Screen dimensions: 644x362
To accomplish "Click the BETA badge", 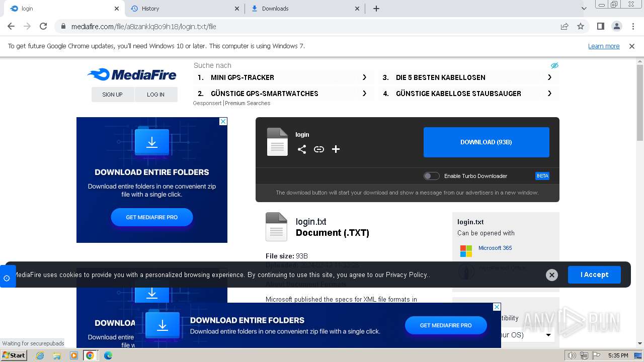I will coord(542,176).
